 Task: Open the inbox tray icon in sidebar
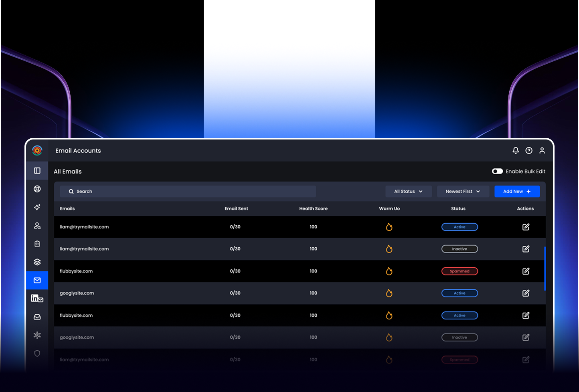(x=37, y=317)
